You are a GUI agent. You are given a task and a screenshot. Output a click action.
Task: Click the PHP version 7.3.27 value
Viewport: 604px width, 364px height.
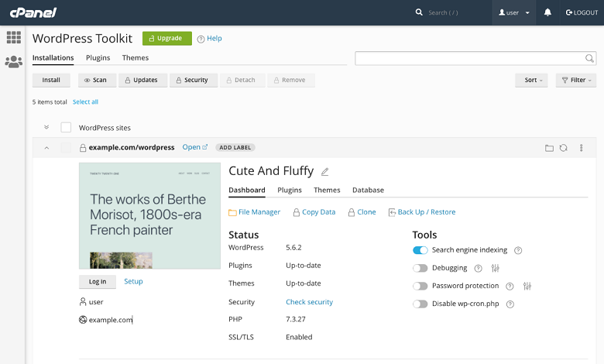coord(296,319)
